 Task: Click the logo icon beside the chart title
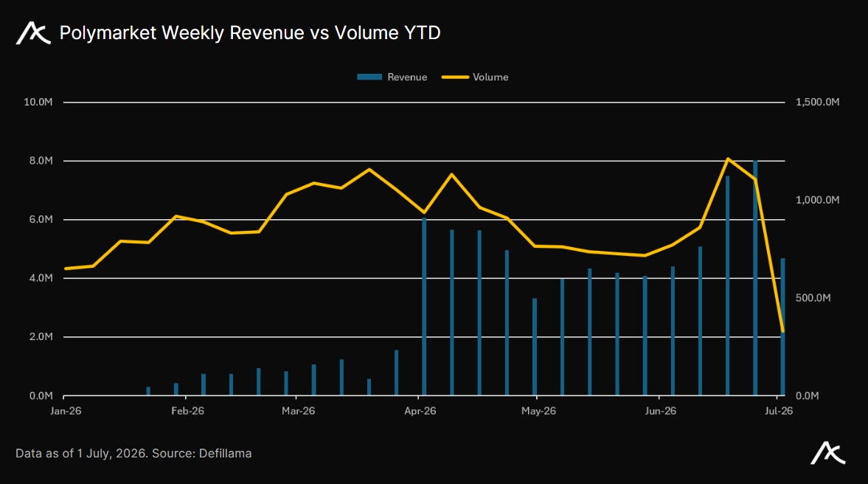tap(33, 32)
